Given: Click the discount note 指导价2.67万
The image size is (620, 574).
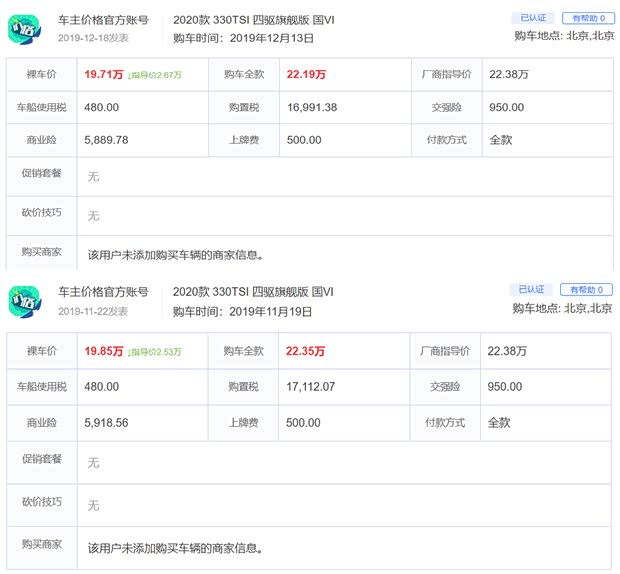Looking at the screenshot, I should tap(155, 75).
